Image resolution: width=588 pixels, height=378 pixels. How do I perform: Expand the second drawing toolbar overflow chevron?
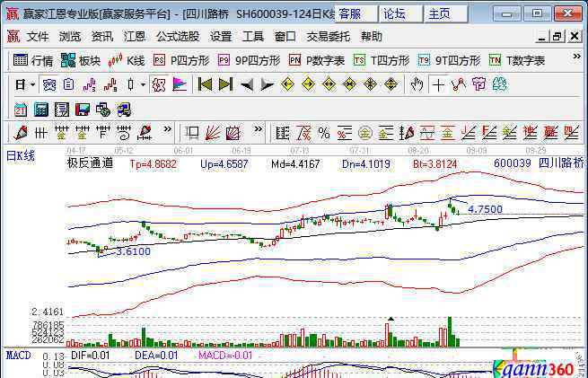point(258,129)
